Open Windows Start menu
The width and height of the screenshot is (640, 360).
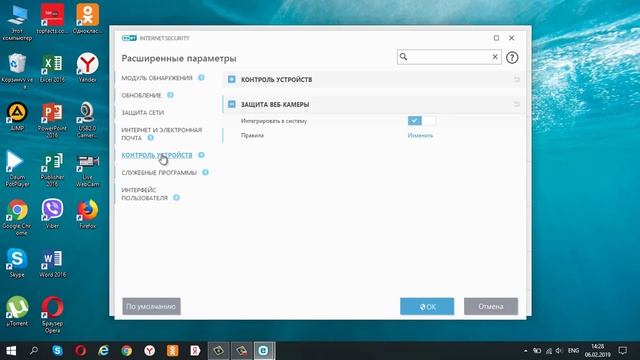(11, 350)
